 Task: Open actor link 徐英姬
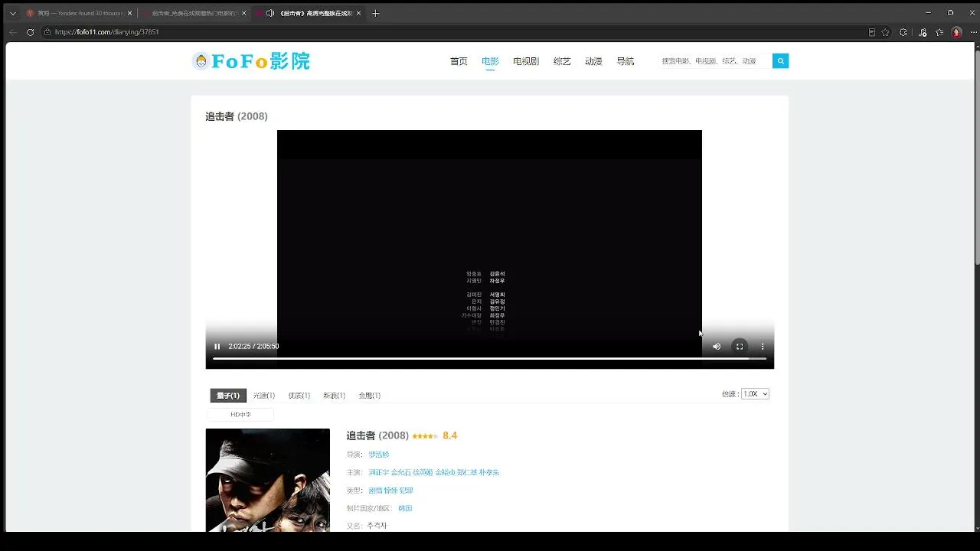click(423, 473)
